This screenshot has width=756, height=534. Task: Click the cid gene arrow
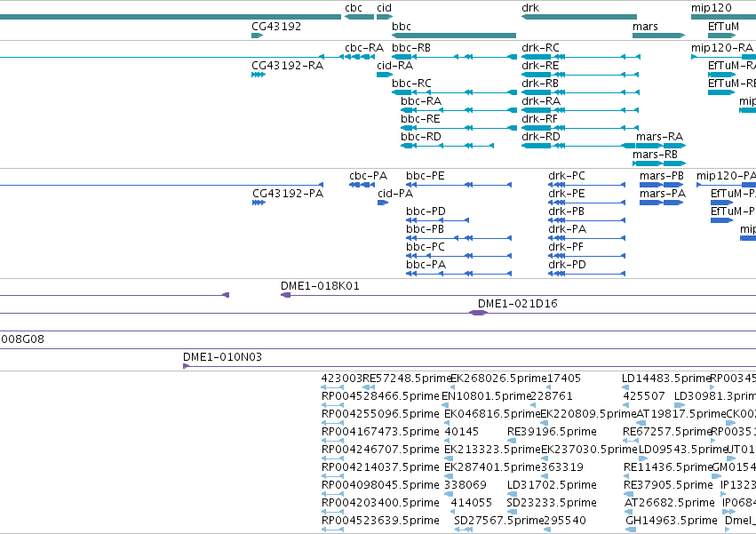tap(385, 17)
